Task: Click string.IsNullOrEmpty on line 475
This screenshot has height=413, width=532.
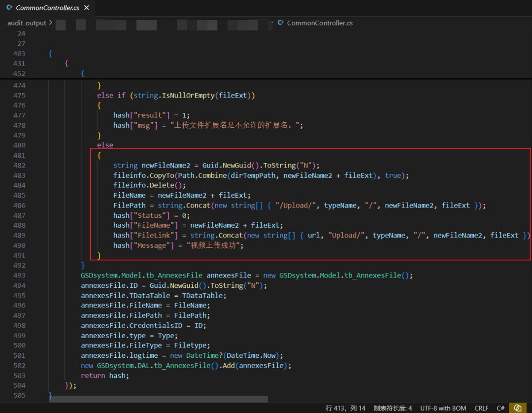Action: point(174,95)
